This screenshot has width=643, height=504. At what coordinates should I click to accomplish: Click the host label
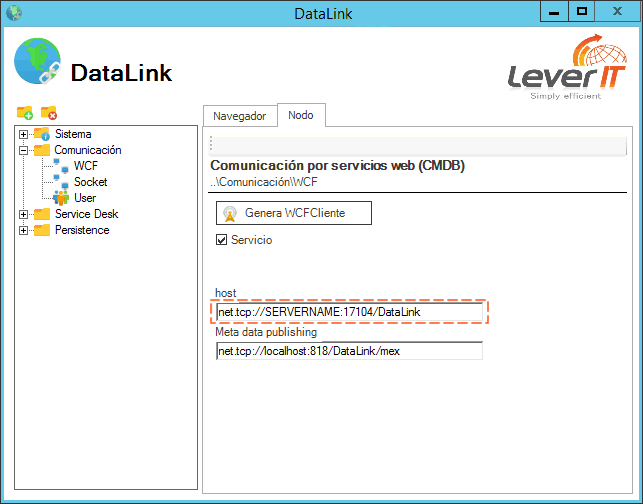tap(226, 293)
